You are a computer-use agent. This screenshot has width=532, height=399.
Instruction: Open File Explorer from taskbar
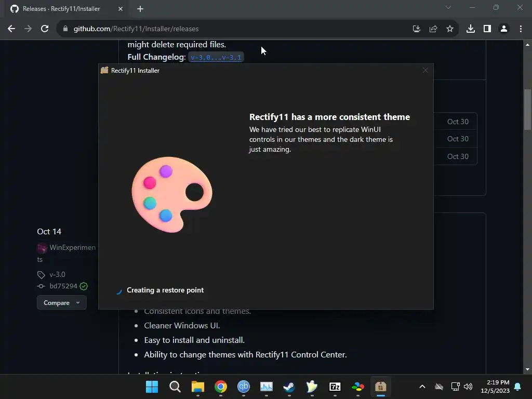[x=198, y=387]
